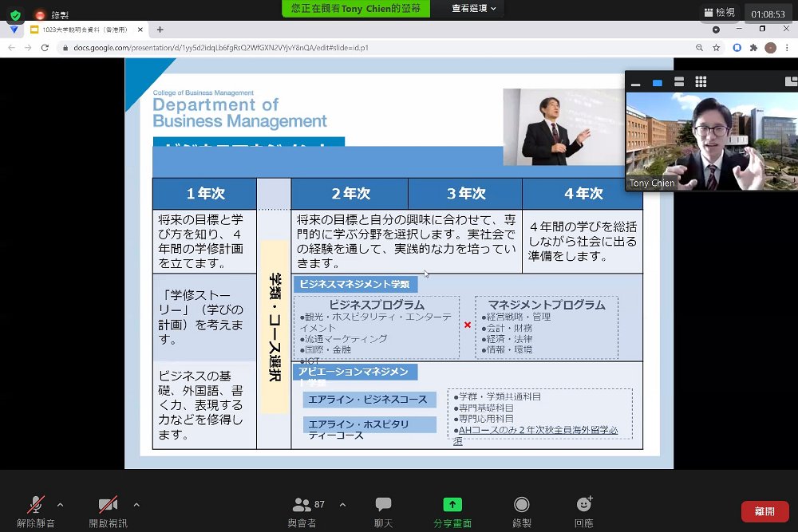The image size is (798, 532).
Task: Click the 3年次 table header
Action: tap(466, 194)
